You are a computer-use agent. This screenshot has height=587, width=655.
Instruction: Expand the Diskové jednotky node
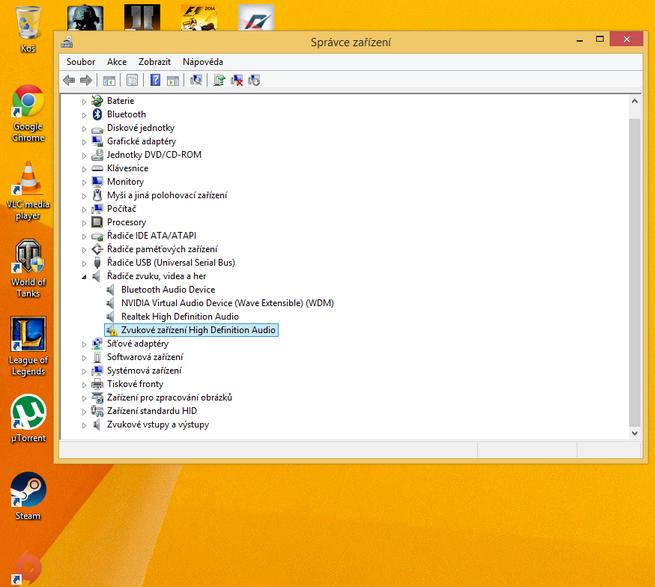[x=84, y=129]
